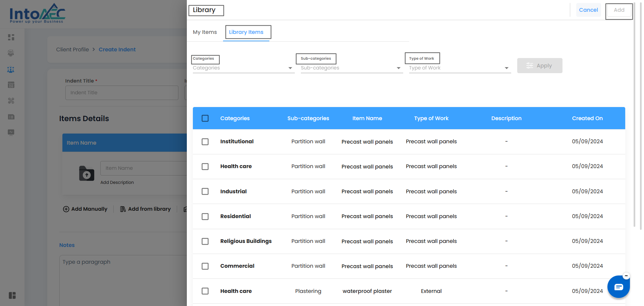Check the Institutional row checkbox
The height and width of the screenshot is (306, 644).
pyautogui.click(x=205, y=142)
